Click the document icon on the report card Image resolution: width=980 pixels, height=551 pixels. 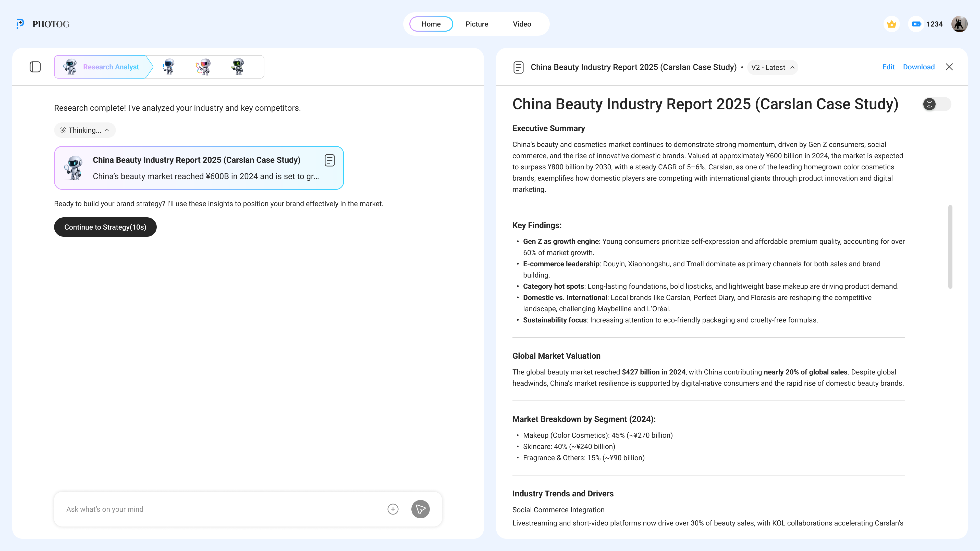point(329,160)
